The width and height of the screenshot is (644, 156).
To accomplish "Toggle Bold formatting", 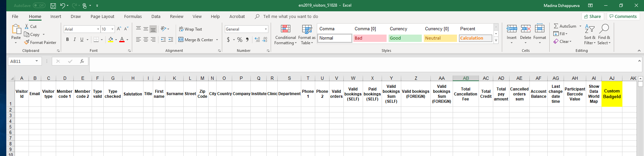I will click(67, 40).
